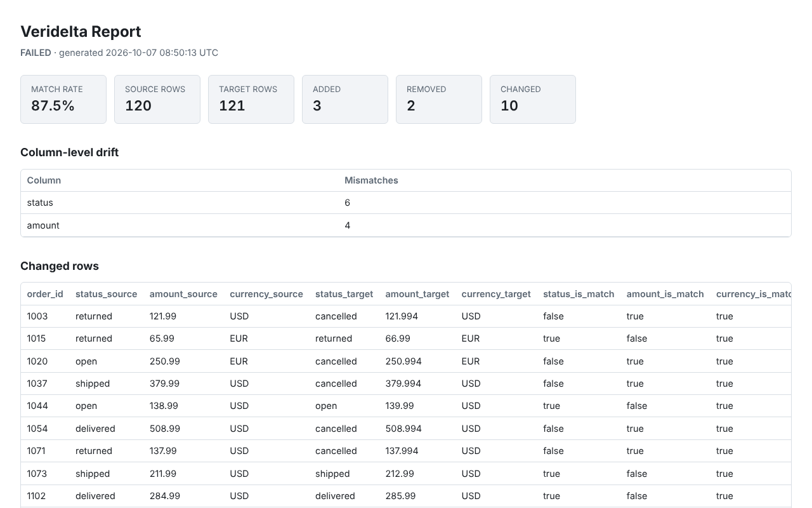812x508 pixels.
Task: Click the ADDED 3 card
Action: (x=345, y=99)
